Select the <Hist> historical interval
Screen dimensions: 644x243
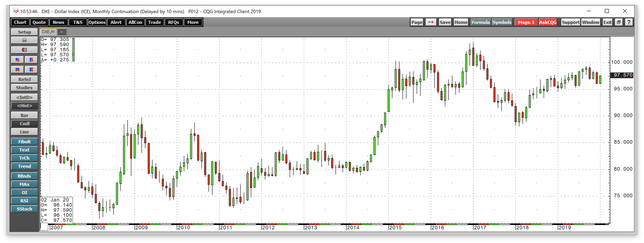tap(24, 105)
